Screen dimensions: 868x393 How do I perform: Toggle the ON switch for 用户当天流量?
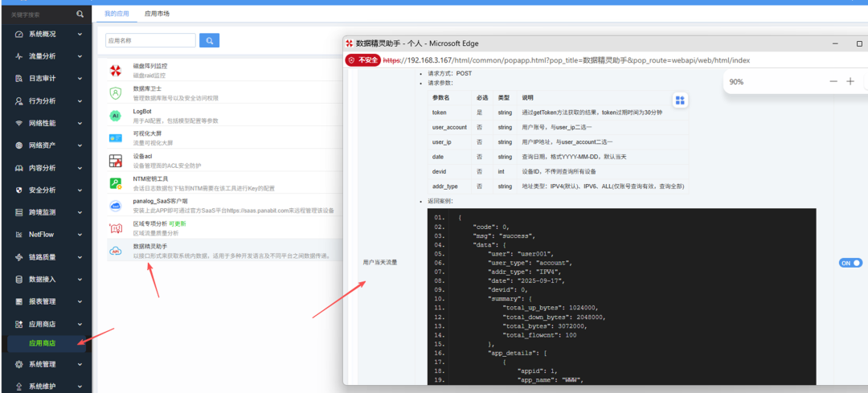coord(851,263)
